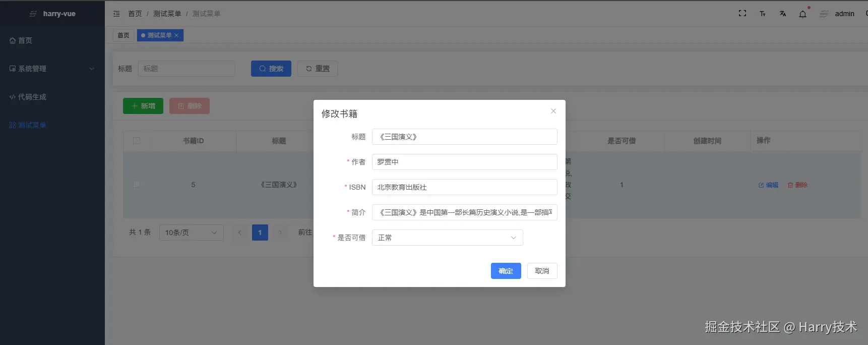Toggle the sidebar collapse hamburger icon
868x345 pixels.
pos(116,14)
